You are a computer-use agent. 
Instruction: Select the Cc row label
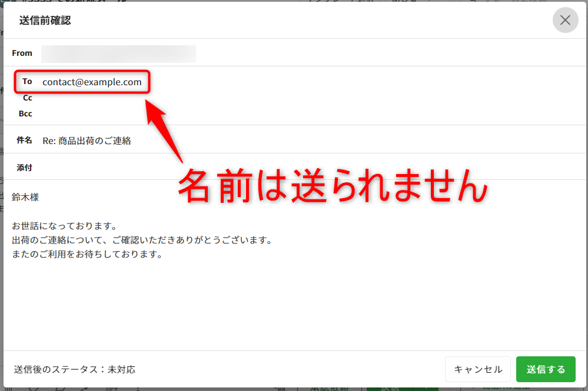(28, 98)
